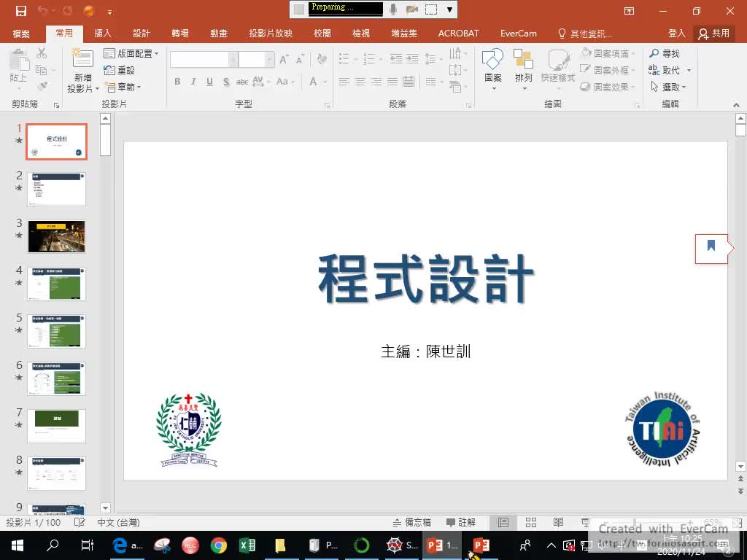
Task: Click the Replace command
Action: 665,70
